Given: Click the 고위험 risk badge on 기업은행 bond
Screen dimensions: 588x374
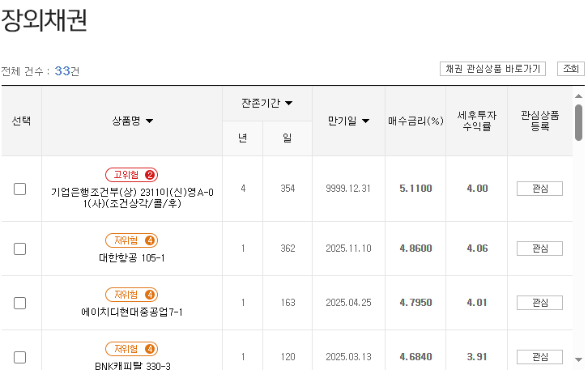Looking at the screenshot, I should tap(131, 175).
